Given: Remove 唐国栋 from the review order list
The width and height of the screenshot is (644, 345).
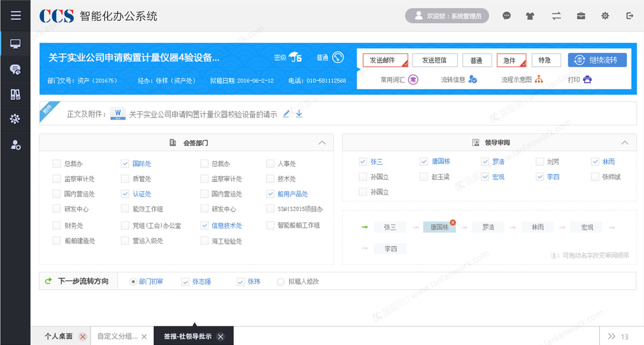Looking at the screenshot, I should [453, 222].
